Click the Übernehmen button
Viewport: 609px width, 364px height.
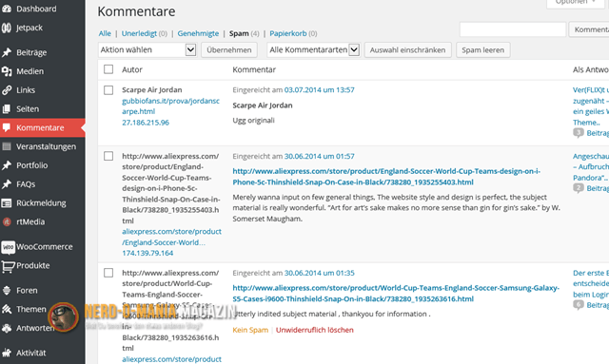229,50
